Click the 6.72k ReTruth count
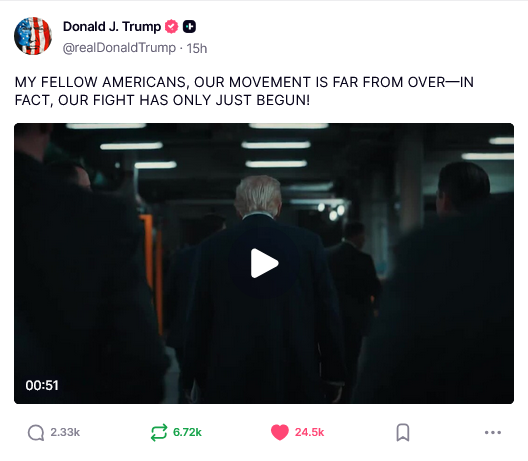This screenshot has width=528, height=461. (187, 432)
